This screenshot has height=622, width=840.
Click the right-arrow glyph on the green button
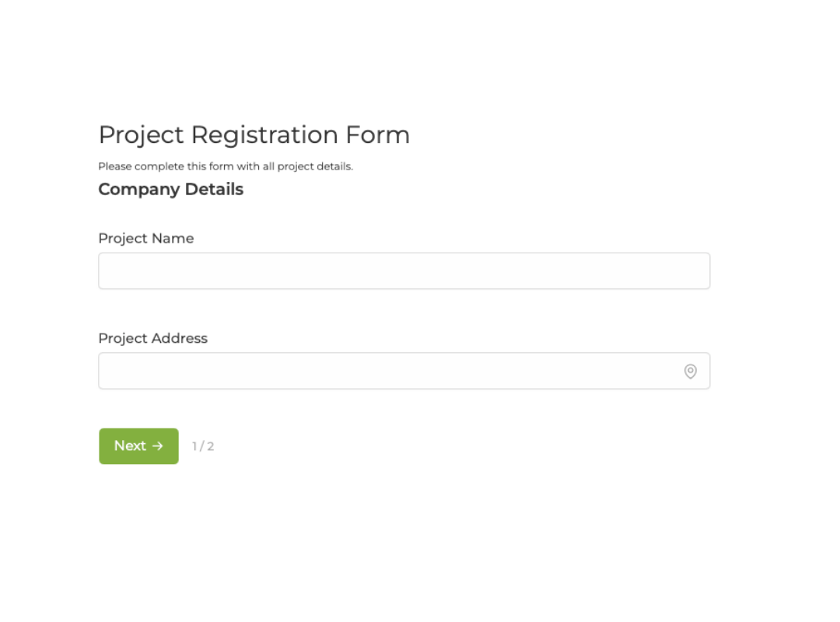(x=158, y=446)
